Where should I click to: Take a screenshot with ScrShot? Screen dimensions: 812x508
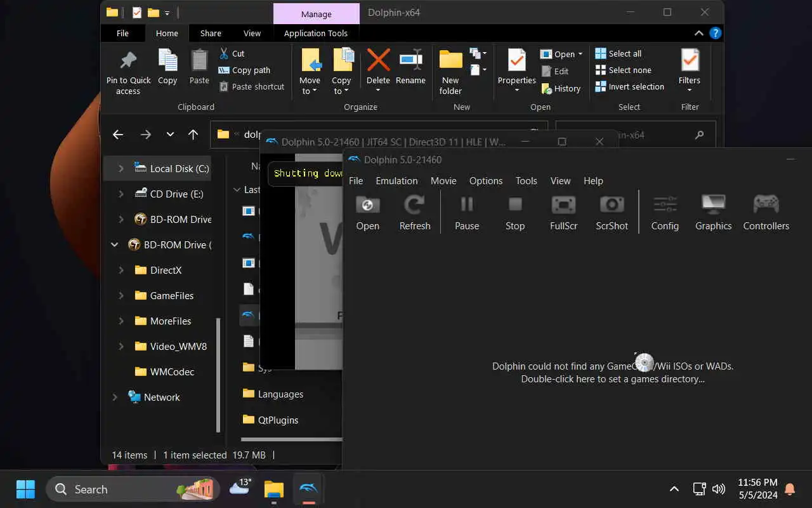pos(612,212)
